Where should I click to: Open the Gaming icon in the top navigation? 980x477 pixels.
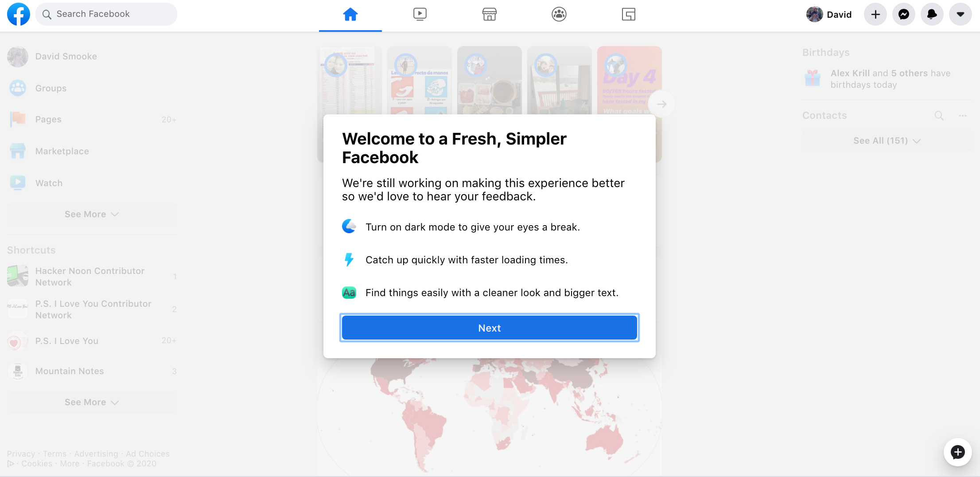(x=628, y=14)
